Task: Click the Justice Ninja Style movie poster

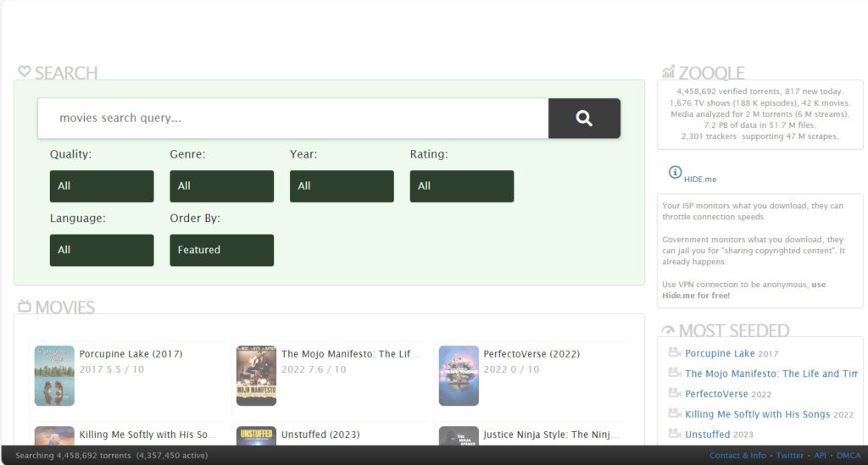Action: [459, 435]
